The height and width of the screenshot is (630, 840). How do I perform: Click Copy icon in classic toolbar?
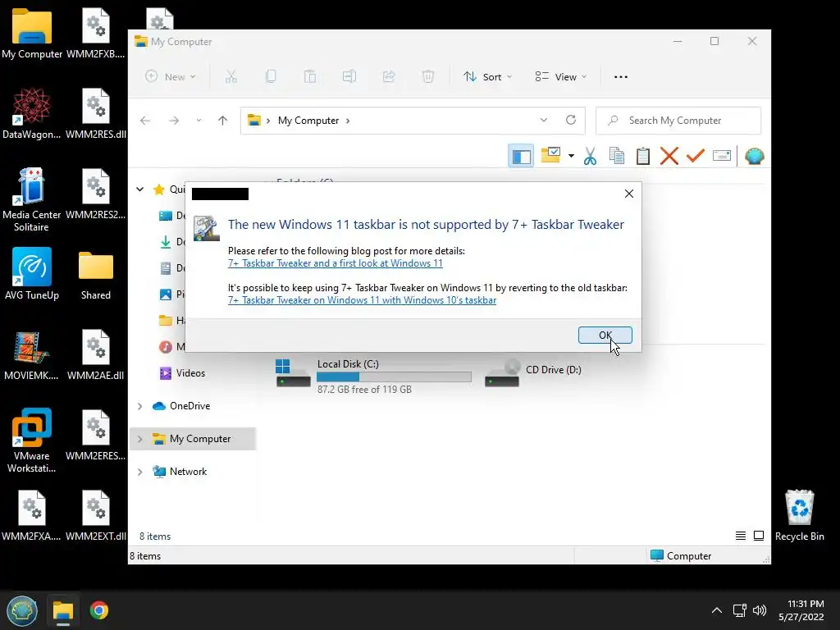pos(617,156)
